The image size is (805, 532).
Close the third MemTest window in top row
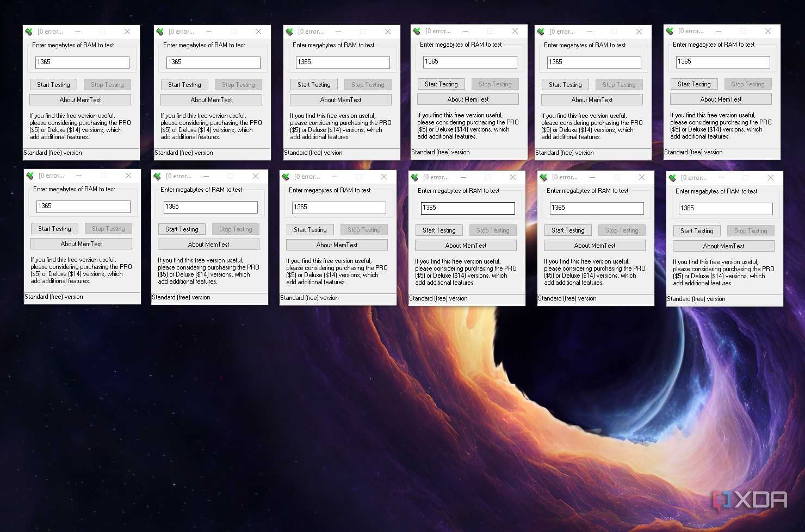click(388, 32)
